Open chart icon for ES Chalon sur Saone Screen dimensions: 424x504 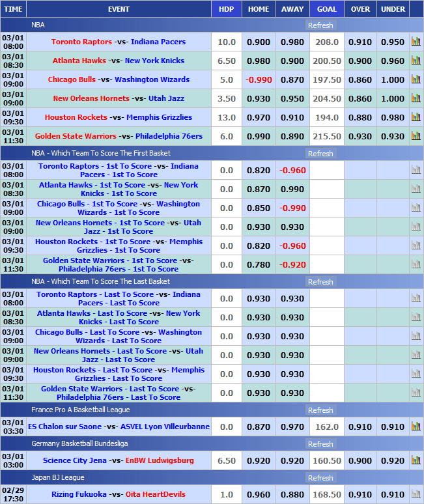[416, 427]
